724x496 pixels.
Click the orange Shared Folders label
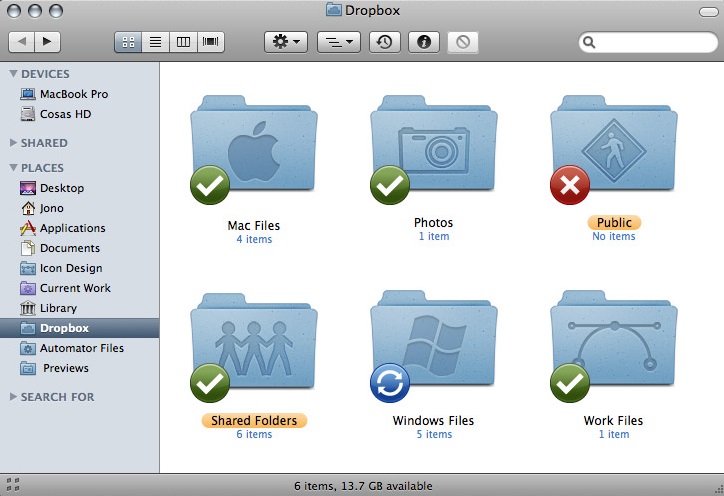pos(254,421)
